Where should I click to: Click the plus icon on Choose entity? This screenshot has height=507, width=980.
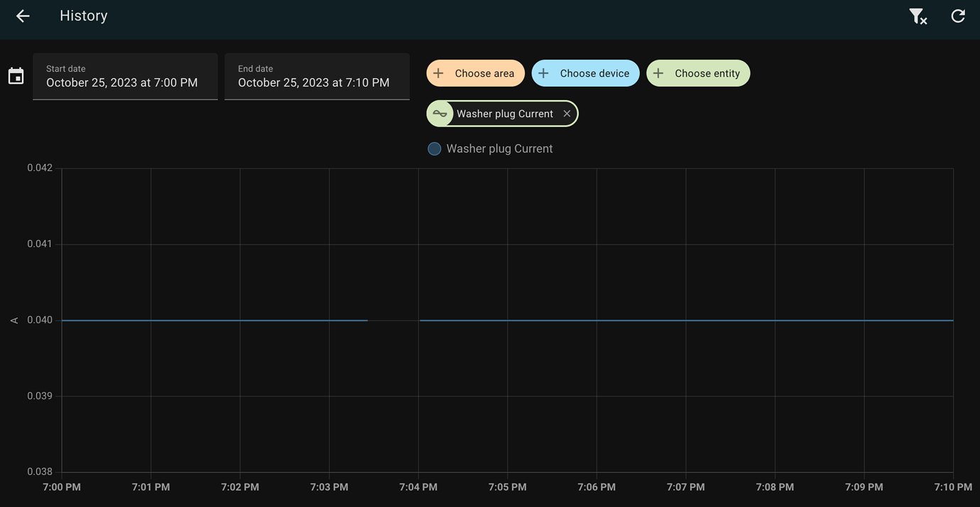click(x=658, y=72)
